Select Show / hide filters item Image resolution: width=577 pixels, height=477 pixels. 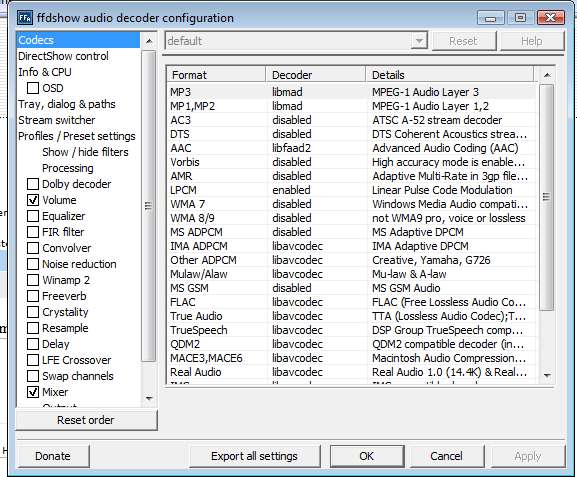[85, 152]
